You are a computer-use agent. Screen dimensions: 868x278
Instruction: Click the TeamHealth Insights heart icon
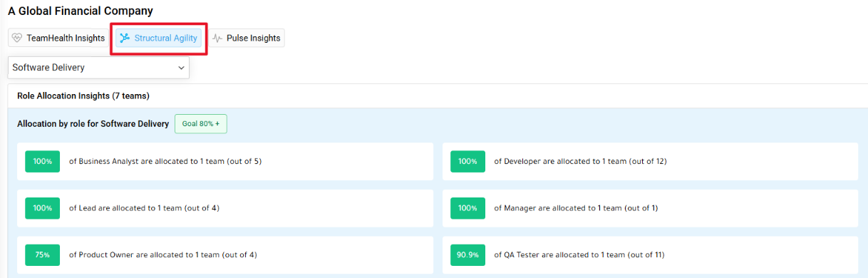click(18, 38)
